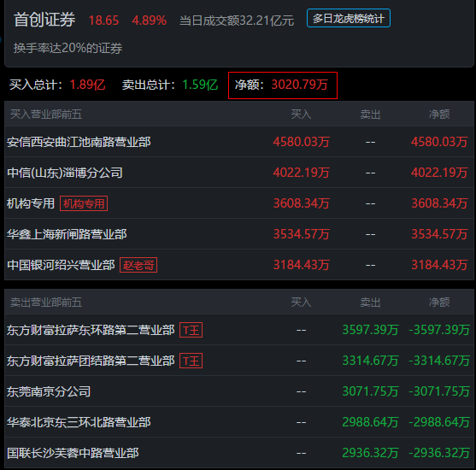Click buy amount 4580.03万 for 安信西安
Viewport: 476px width, 470px height.
click(x=301, y=142)
